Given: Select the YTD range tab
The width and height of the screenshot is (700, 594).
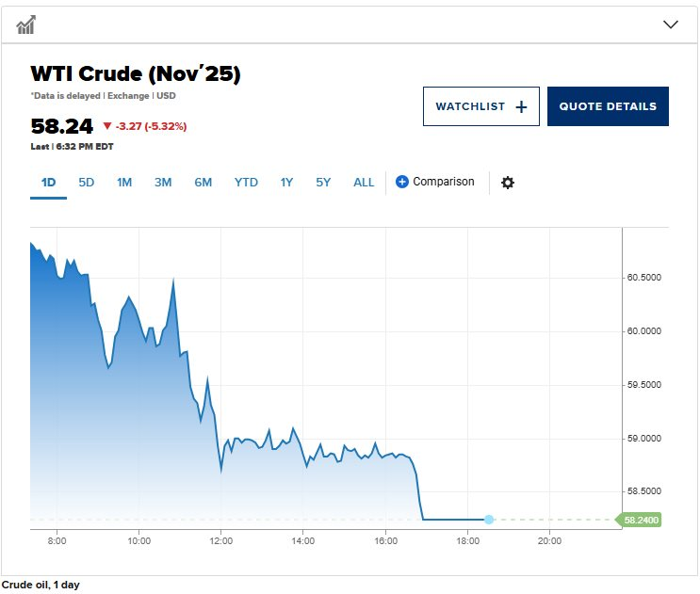Looking at the screenshot, I should click(x=246, y=183).
